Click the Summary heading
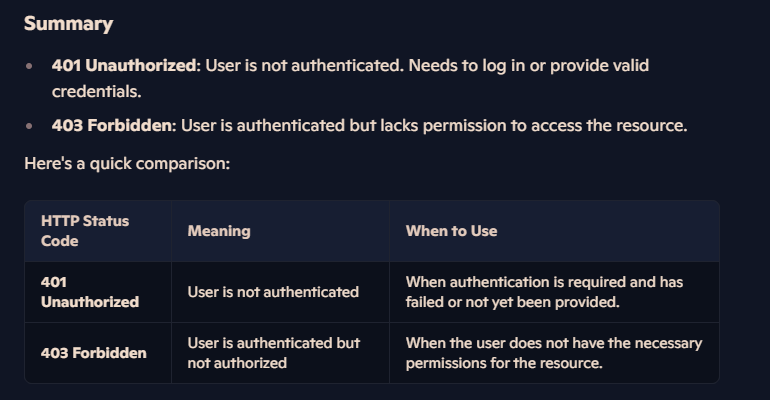This screenshot has width=770, height=400. point(68,24)
